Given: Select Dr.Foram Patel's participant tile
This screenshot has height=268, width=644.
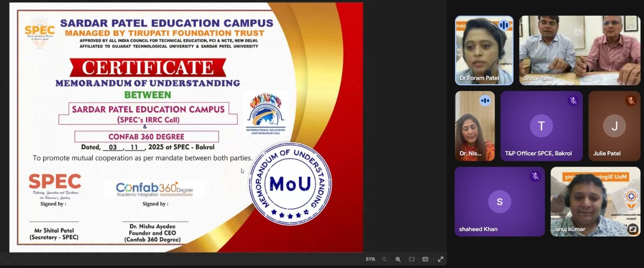Looking at the screenshot, I should tap(484, 50).
